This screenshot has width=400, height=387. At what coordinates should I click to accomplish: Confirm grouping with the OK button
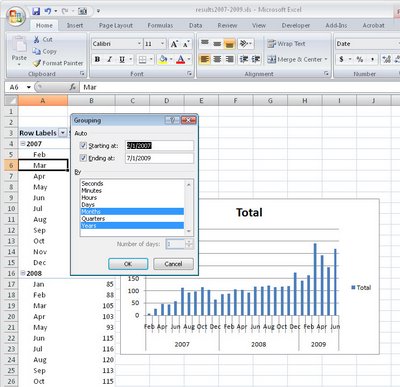point(128,264)
